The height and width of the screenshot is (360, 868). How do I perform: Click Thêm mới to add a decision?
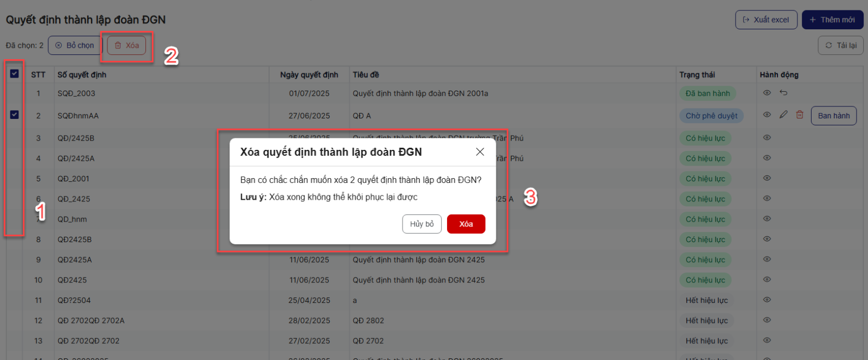point(832,20)
